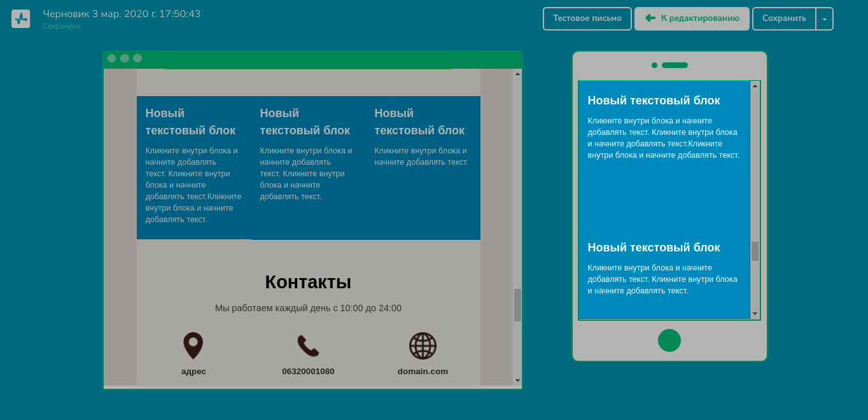Click mobile preview scroll down arrow

(755, 314)
